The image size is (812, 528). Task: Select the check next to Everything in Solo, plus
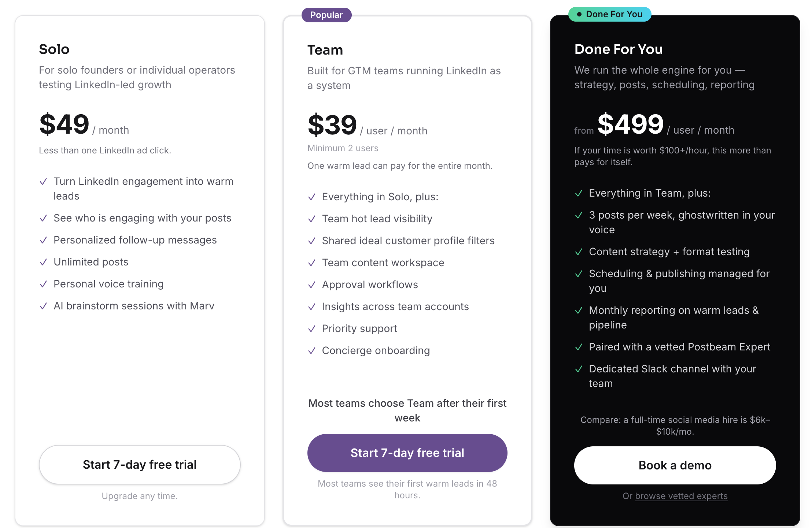[x=312, y=197]
